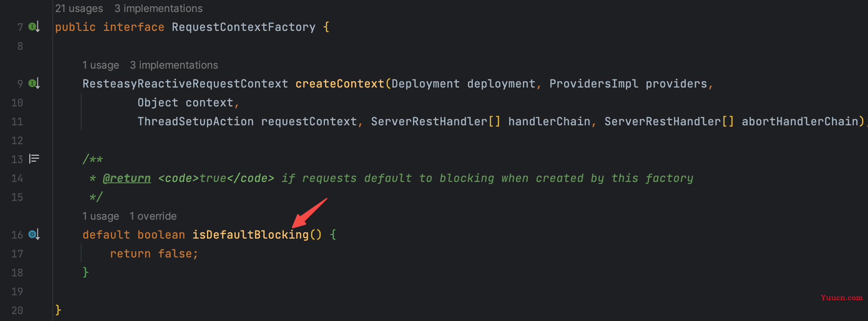Click the ProvidersImpl parameter type
Viewport: 868px width, 321px height.
coord(594,84)
